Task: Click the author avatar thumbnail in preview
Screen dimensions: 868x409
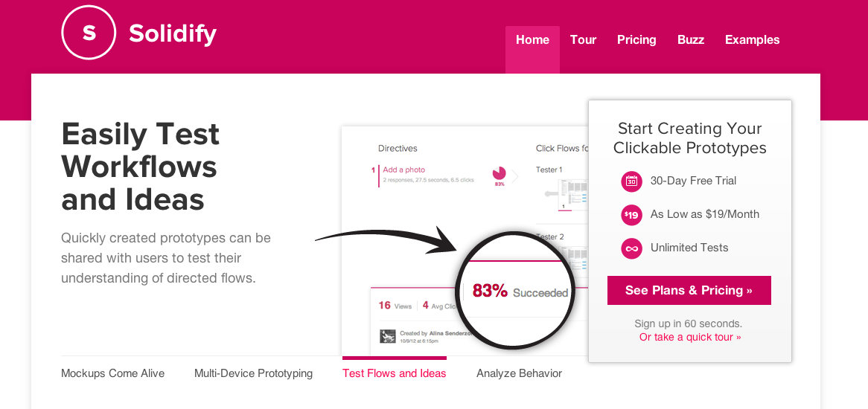Action: click(387, 337)
